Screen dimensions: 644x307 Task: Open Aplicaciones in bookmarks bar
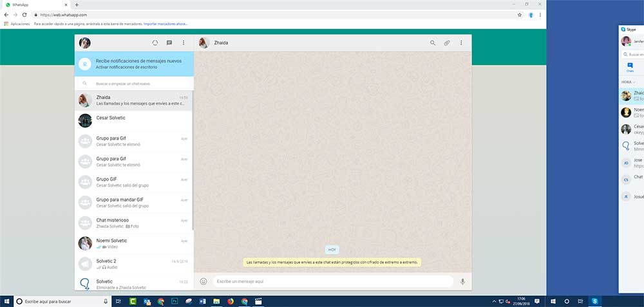[x=17, y=24]
